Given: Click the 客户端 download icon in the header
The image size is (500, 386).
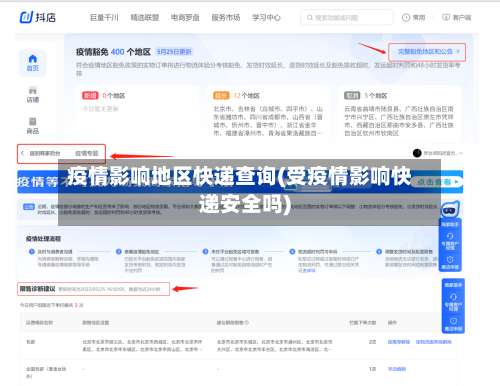Looking at the screenshot, I should (446, 17).
